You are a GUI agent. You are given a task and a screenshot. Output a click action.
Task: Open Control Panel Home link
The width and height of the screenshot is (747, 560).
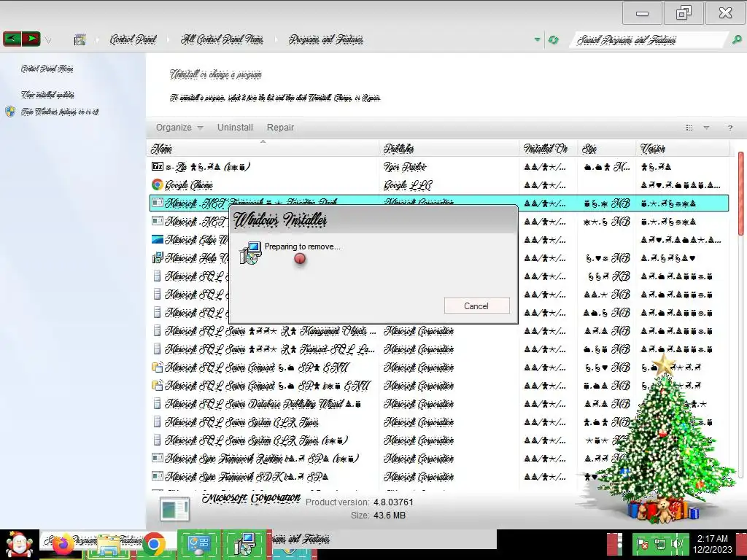point(47,69)
